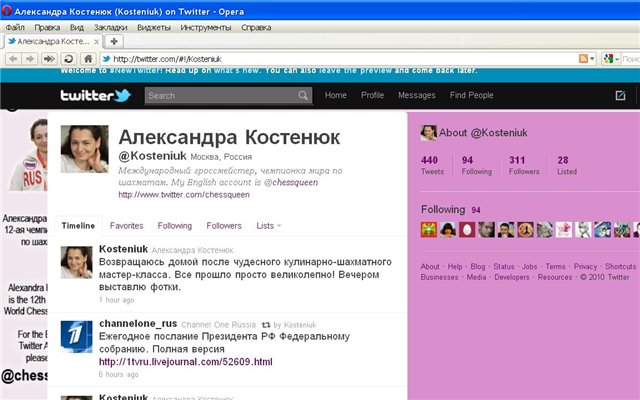
Task: Switch to the Followers tab
Action: pos(224,226)
